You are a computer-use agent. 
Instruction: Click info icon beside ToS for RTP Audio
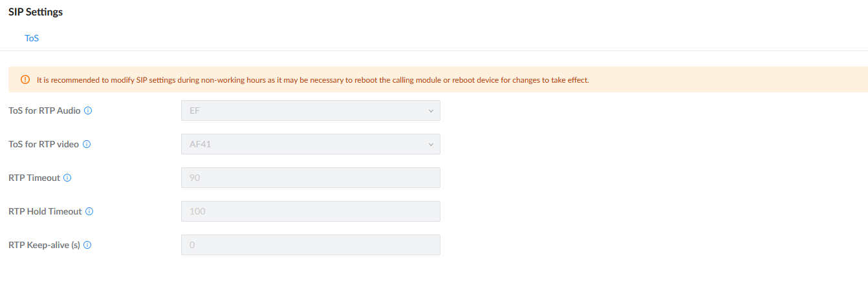coord(89,110)
